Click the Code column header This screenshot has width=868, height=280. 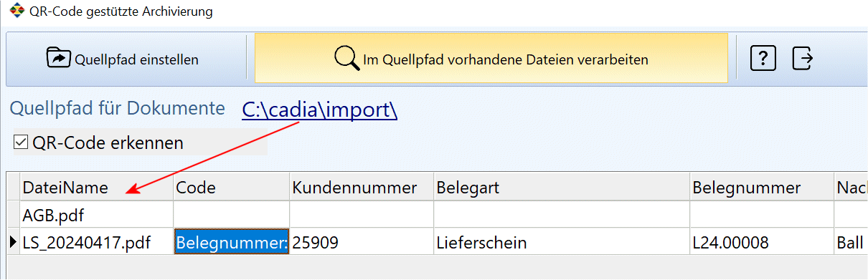(232, 188)
